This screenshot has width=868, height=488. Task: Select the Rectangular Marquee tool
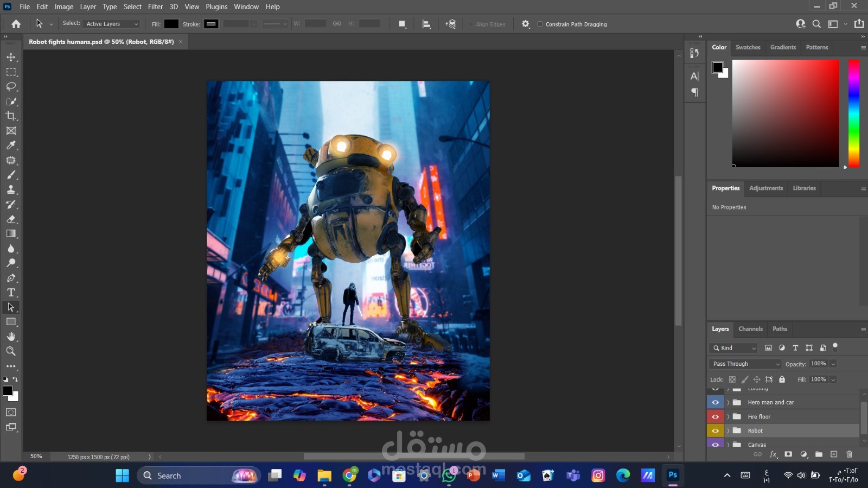pos(11,72)
